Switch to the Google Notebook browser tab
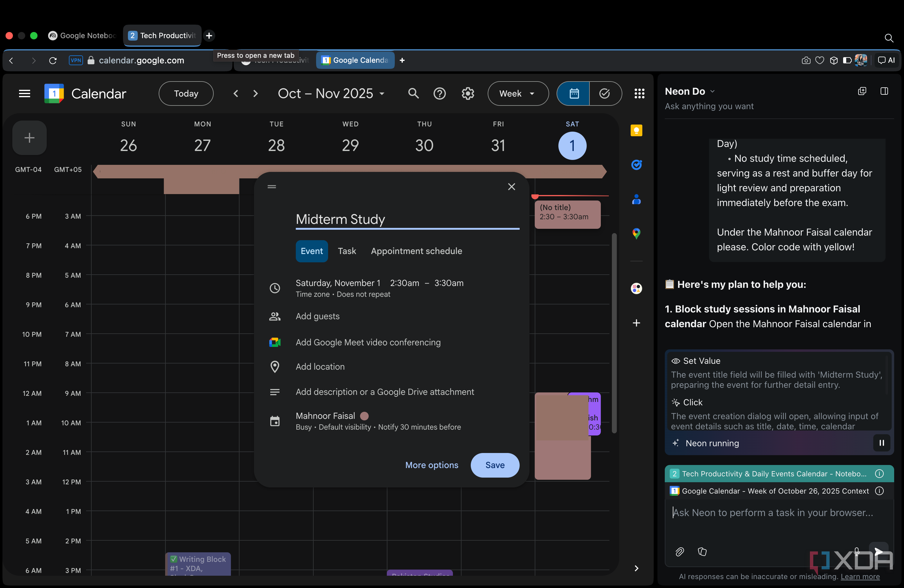 pyautogui.click(x=82, y=36)
